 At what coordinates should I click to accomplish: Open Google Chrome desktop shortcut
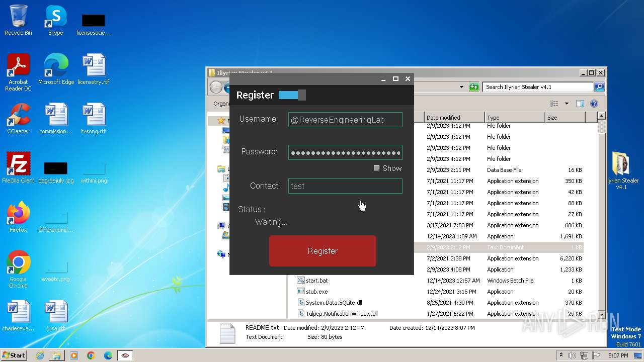pos(18,269)
